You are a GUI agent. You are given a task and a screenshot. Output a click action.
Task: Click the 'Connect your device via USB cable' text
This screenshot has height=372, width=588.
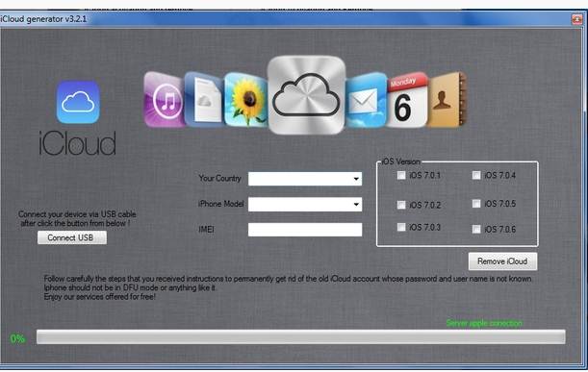click(x=77, y=214)
